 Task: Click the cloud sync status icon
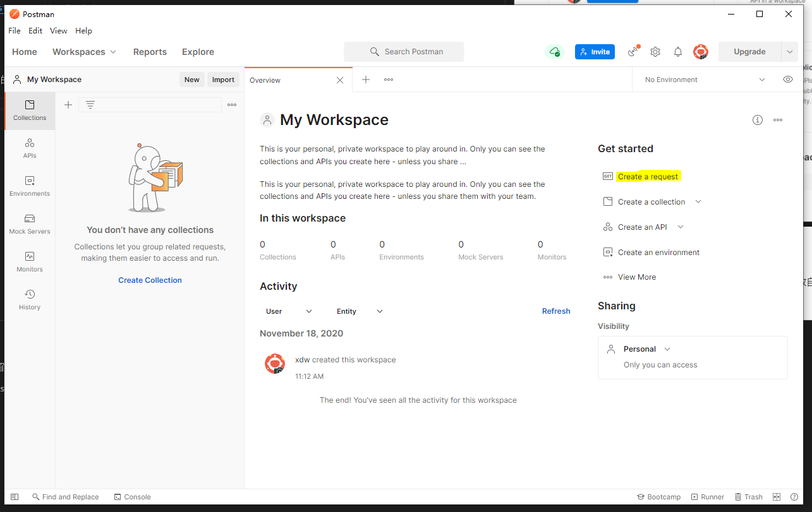pos(555,52)
